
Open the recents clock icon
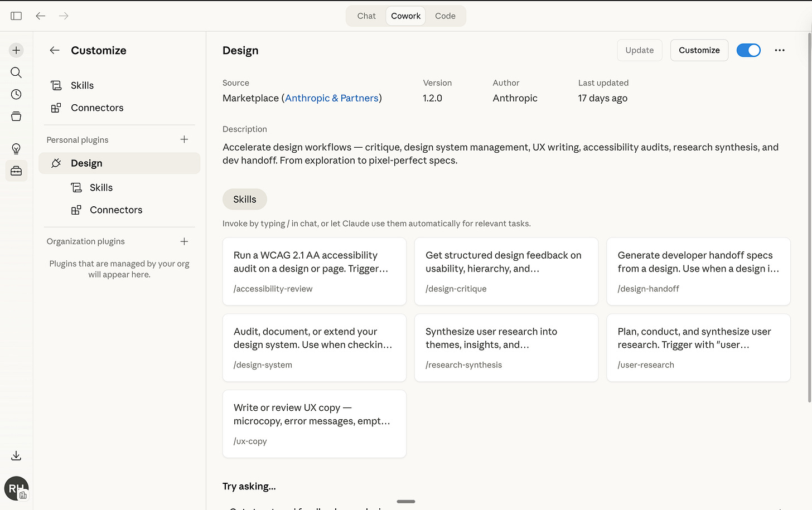tap(16, 94)
